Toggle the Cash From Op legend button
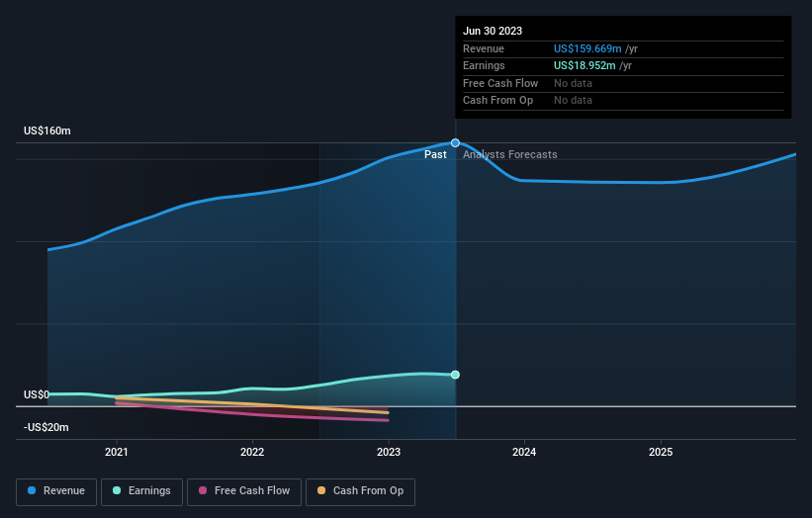The height and width of the screenshot is (518, 812). click(360, 491)
